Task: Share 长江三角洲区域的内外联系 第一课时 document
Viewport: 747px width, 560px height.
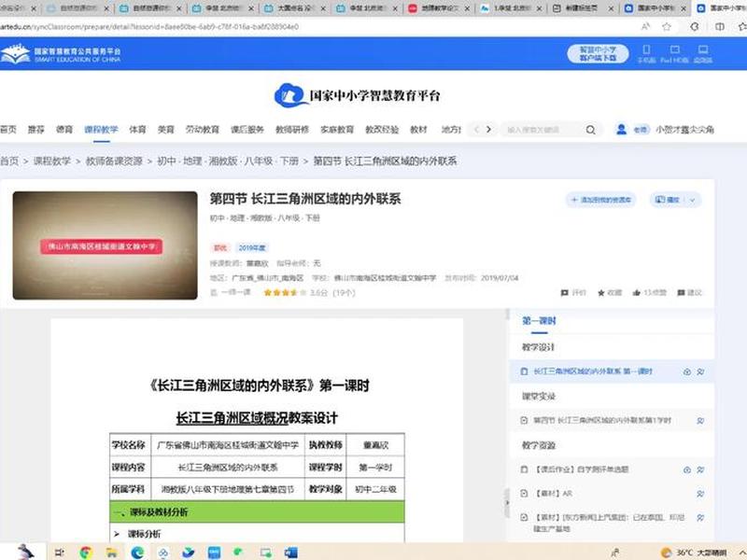Action: click(x=700, y=371)
